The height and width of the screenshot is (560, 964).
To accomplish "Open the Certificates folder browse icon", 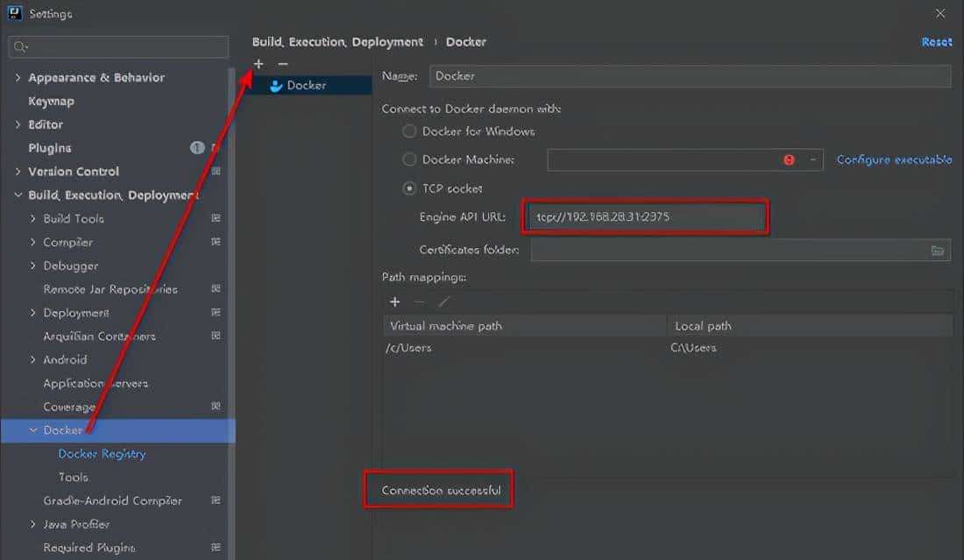I will (938, 250).
